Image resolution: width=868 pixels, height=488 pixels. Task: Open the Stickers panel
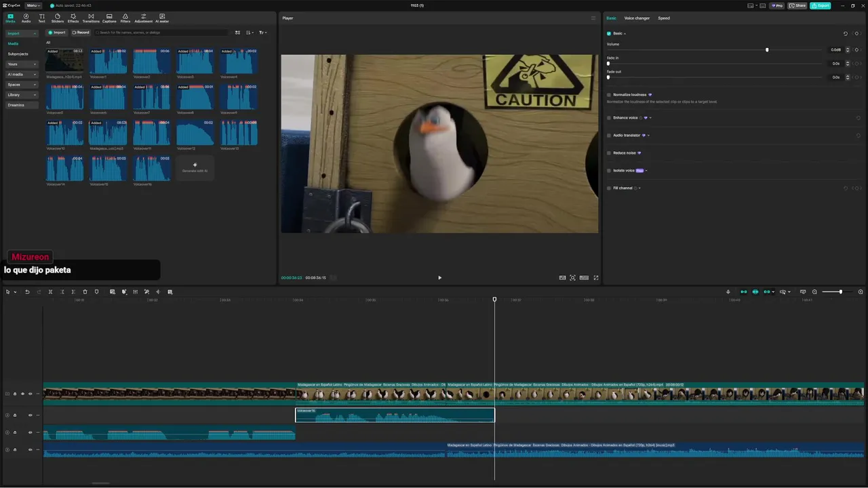click(57, 18)
